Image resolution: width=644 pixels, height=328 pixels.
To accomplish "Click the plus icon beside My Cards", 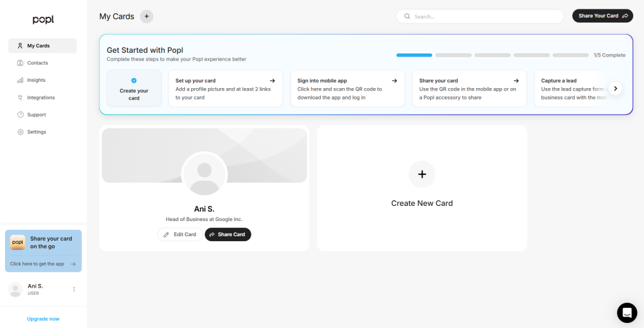I will click(x=147, y=16).
